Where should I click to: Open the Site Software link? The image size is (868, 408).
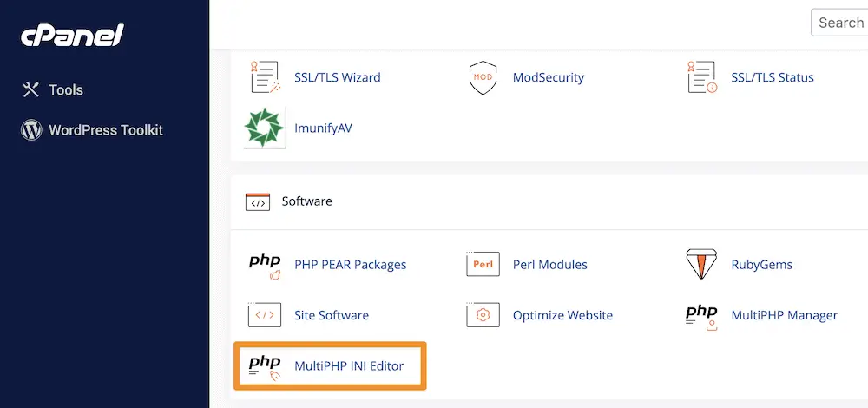click(x=332, y=315)
